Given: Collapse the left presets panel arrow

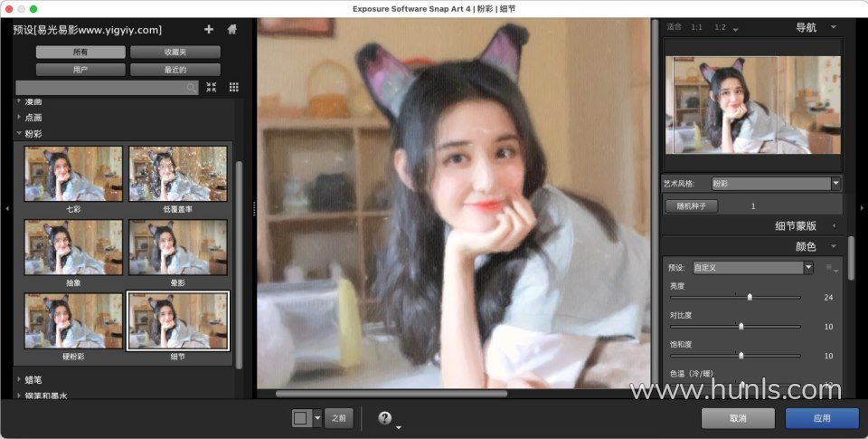Looking at the screenshot, I should tap(6, 208).
